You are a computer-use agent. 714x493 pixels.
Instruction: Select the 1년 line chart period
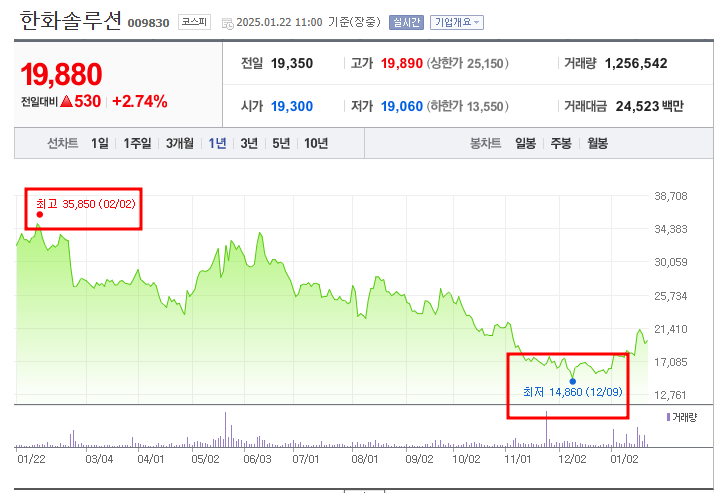[217, 143]
